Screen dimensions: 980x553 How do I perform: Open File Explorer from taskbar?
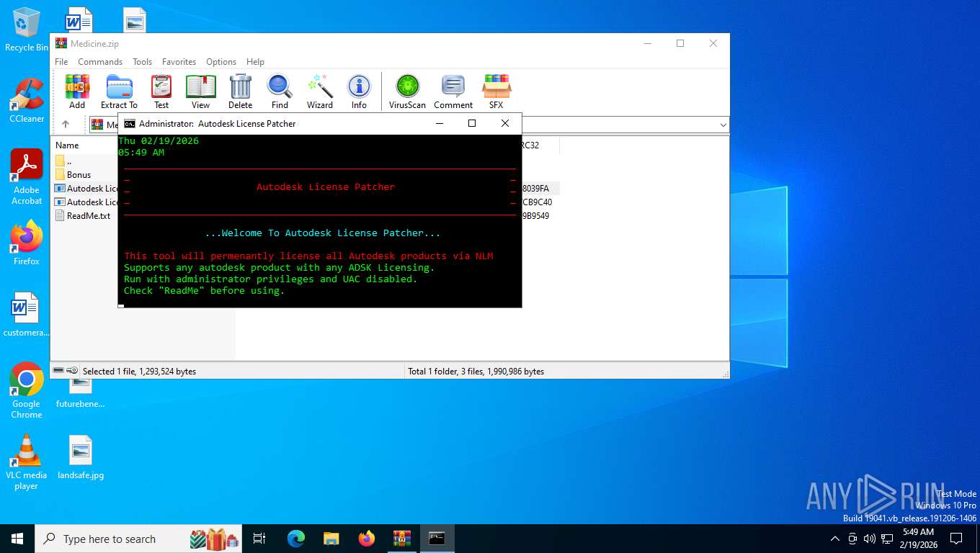click(x=331, y=539)
